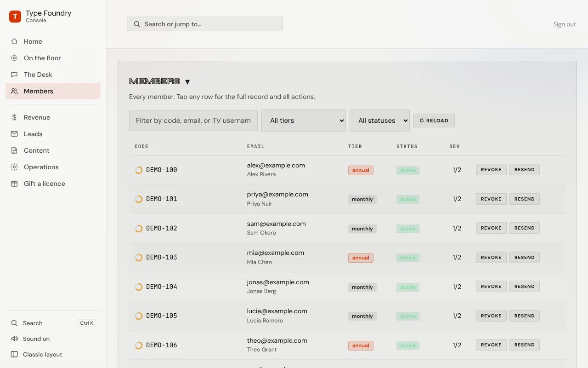588x368 pixels.
Task: Click the Members people icon
Action: click(x=15, y=91)
